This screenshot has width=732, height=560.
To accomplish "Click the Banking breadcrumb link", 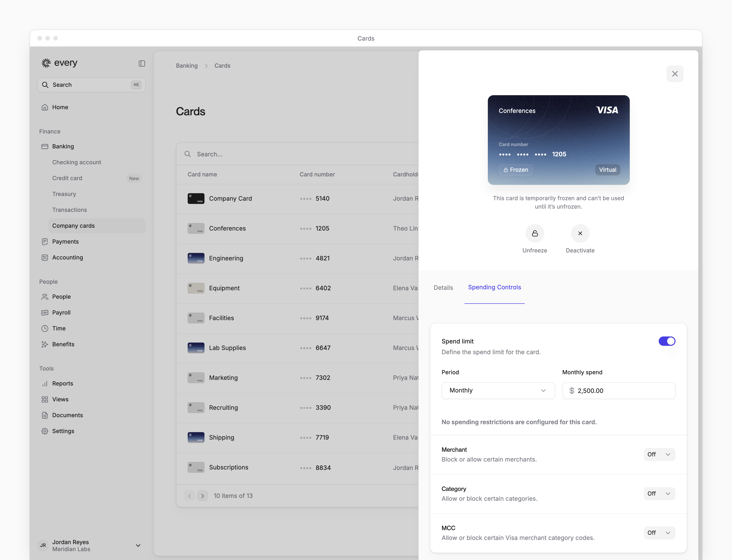I will (x=187, y=66).
